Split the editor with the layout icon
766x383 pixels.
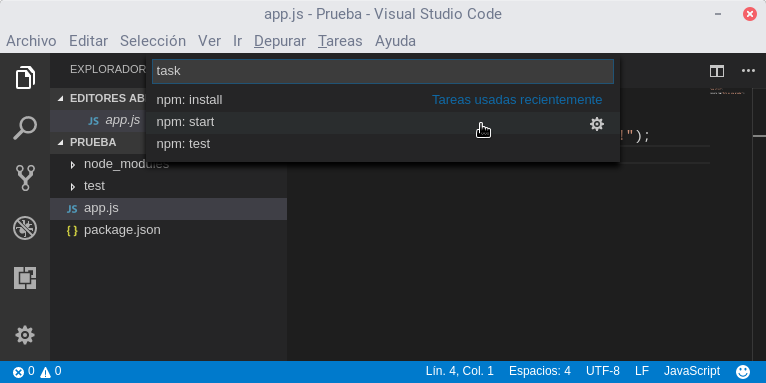(x=717, y=71)
